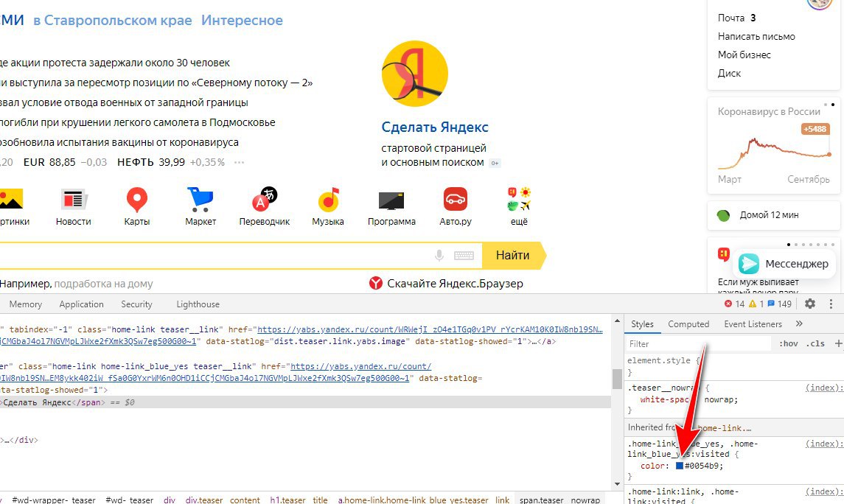844x504 pixels.
Task: Click headline about Северному потоку — 2
Action: [x=156, y=83]
